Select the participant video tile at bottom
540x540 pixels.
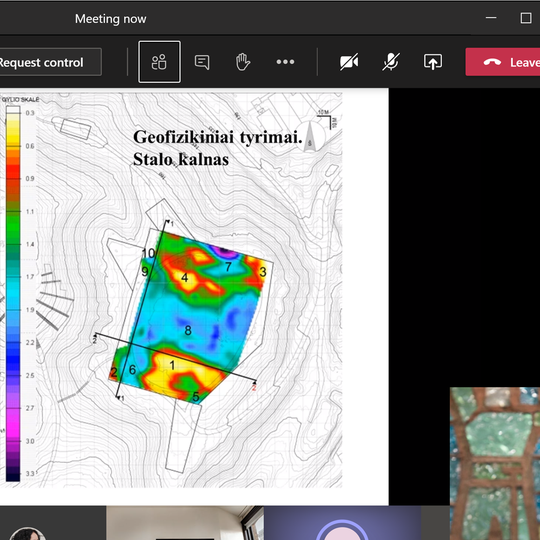(185, 523)
